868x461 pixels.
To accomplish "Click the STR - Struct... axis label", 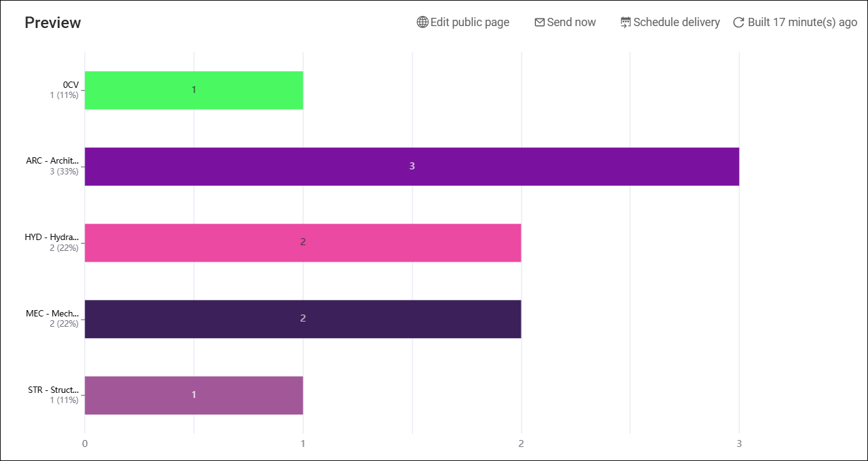I will (x=54, y=390).
